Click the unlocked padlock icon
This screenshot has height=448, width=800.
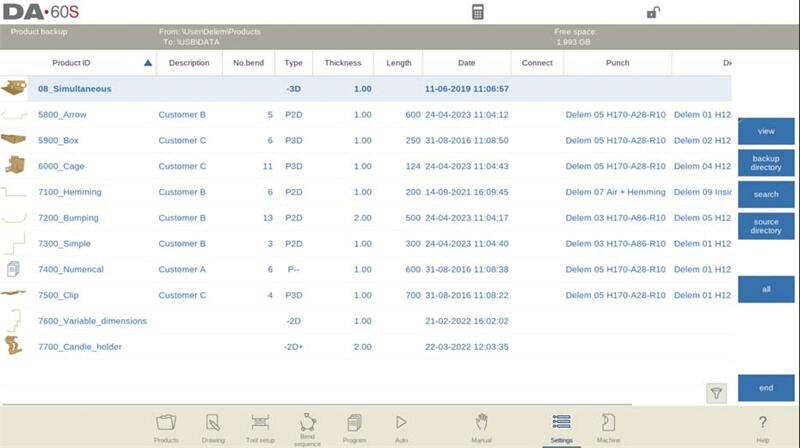pyautogui.click(x=653, y=12)
